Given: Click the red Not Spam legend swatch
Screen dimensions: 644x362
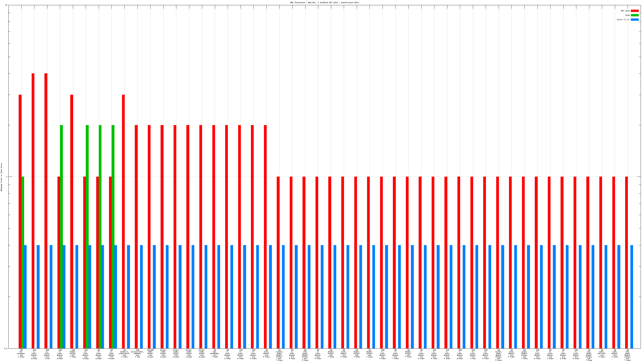Looking at the screenshot, I should [x=635, y=11].
